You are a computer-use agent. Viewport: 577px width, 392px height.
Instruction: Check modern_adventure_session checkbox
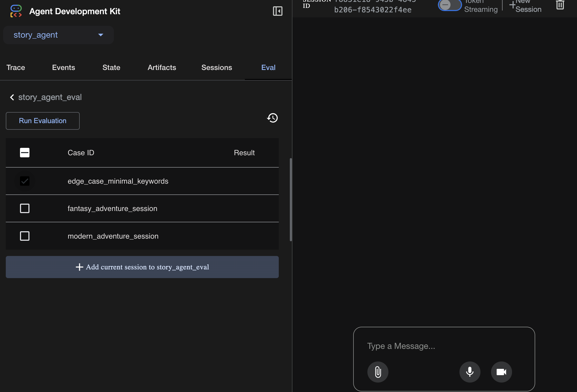point(25,236)
